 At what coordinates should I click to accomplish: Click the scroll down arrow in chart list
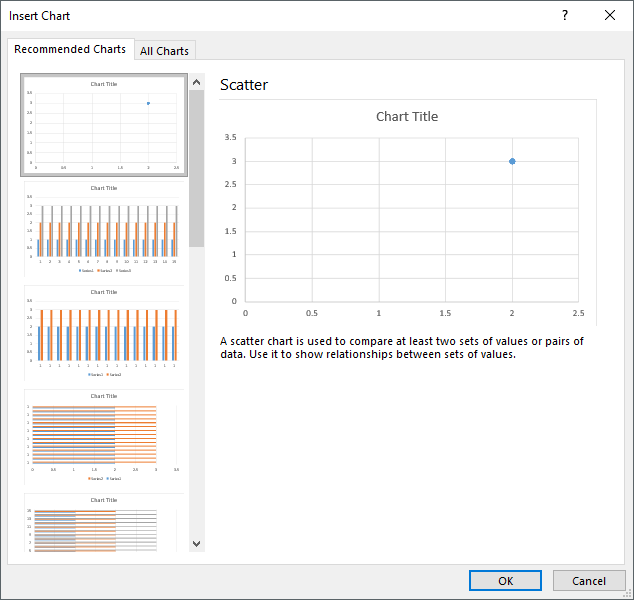(x=197, y=543)
